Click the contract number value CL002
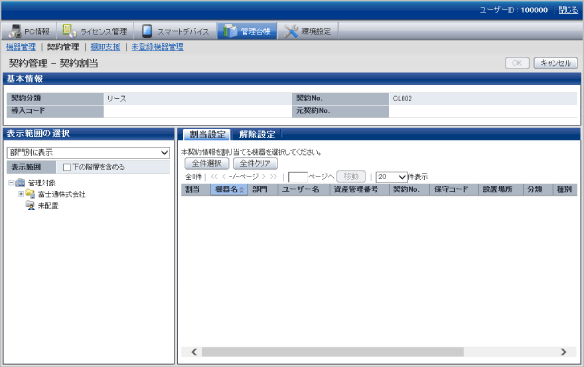 [x=402, y=99]
